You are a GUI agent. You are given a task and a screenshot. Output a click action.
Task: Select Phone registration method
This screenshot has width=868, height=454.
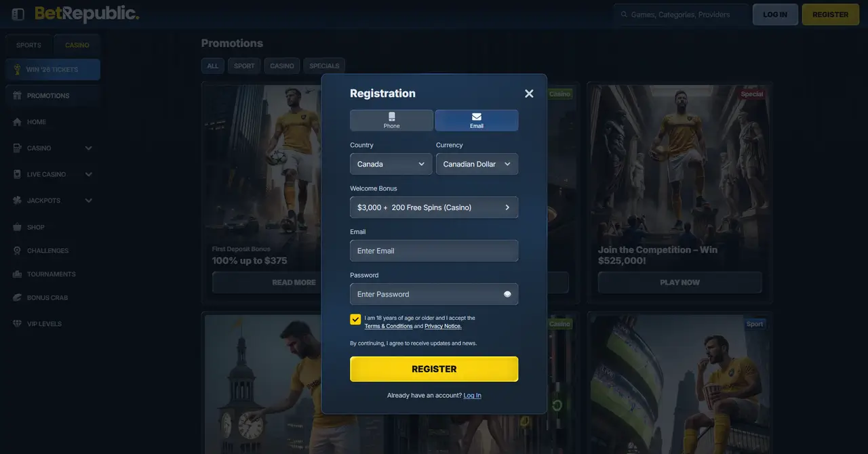click(391, 121)
